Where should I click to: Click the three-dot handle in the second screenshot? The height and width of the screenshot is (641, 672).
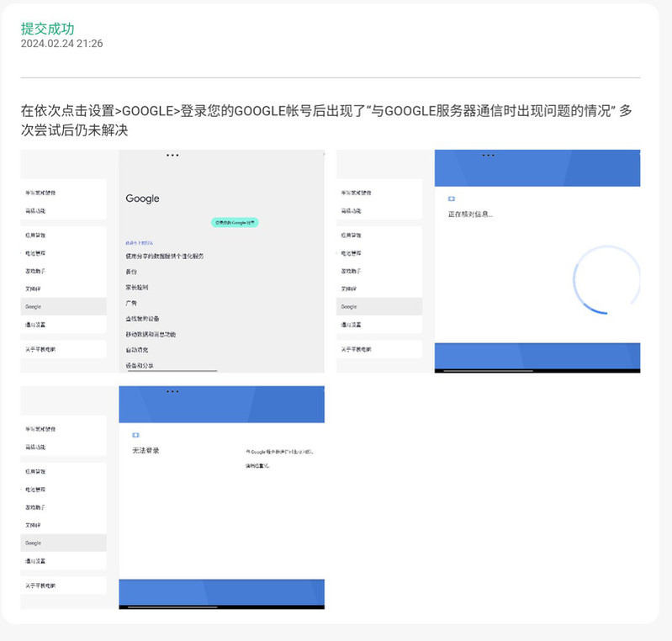point(488,156)
